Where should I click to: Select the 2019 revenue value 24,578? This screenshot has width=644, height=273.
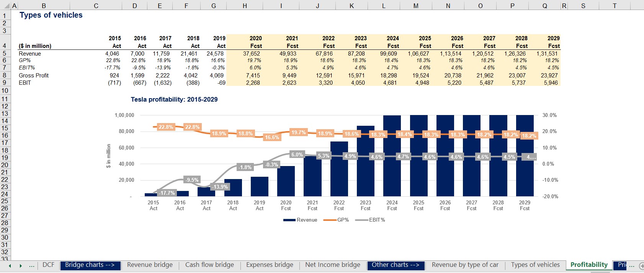tap(215, 54)
